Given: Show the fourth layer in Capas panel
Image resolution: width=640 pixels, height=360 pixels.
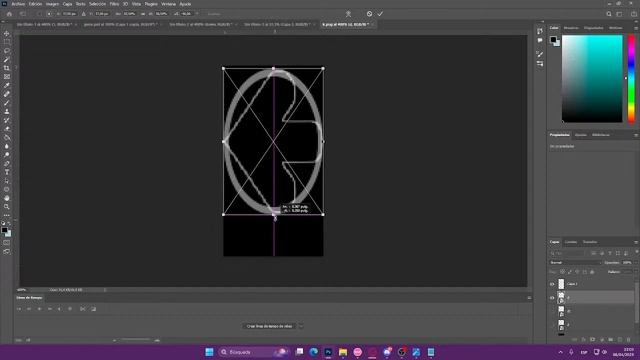Looking at the screenshot, I should pyautogui.click(x=552, y=325).
